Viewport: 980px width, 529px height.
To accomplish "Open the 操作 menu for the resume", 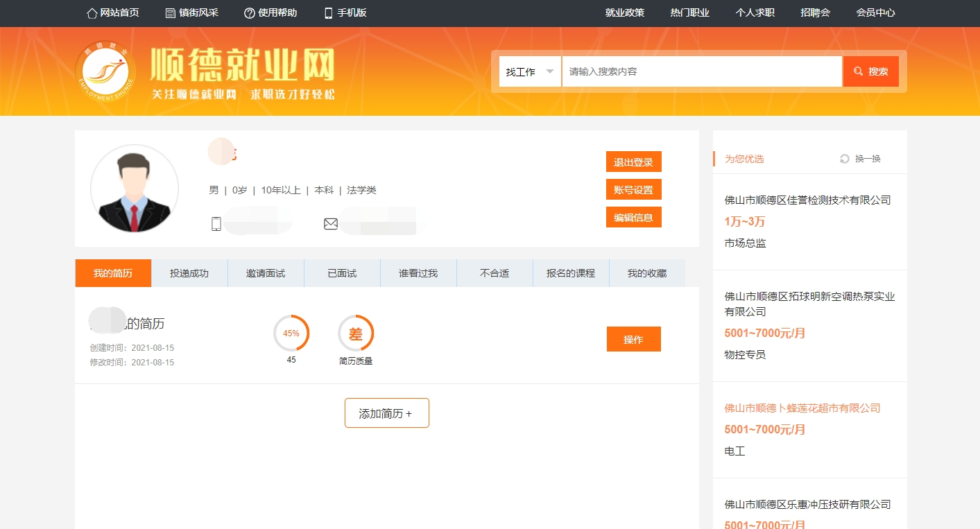I will tap(633, 339).
